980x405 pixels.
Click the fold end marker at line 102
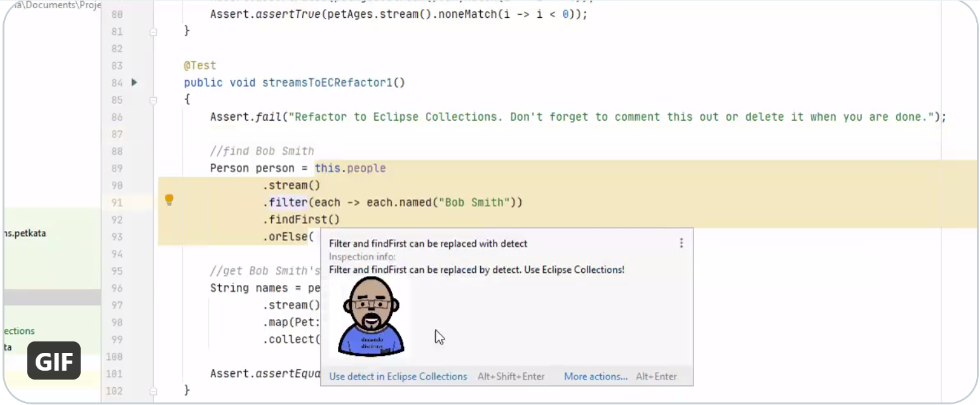(x=153, y=390)
